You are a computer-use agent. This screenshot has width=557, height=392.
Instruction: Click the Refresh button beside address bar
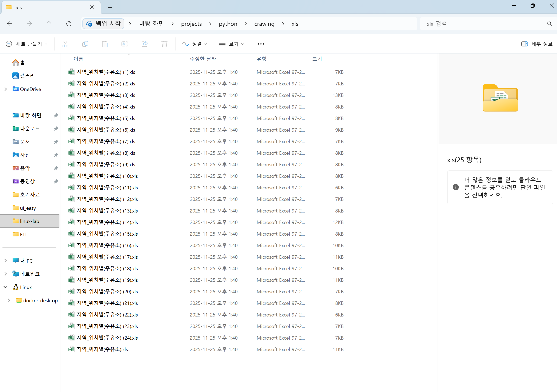(69, 24)
